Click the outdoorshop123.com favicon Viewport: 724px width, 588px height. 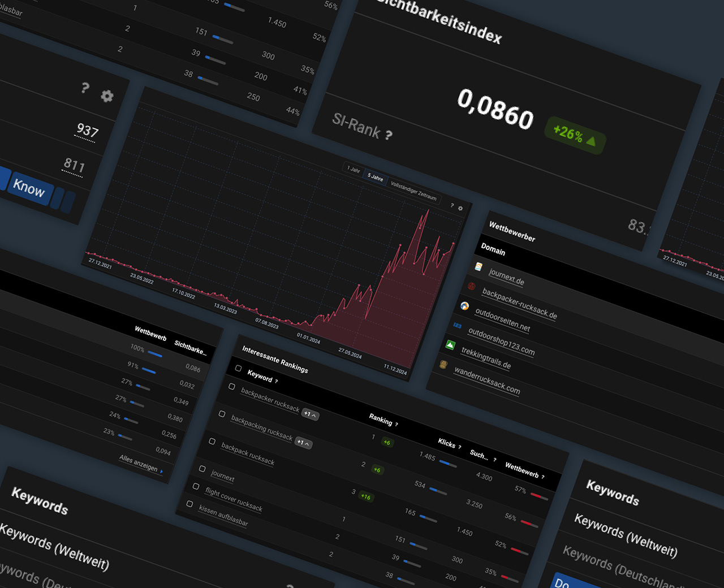coord(458,326)
